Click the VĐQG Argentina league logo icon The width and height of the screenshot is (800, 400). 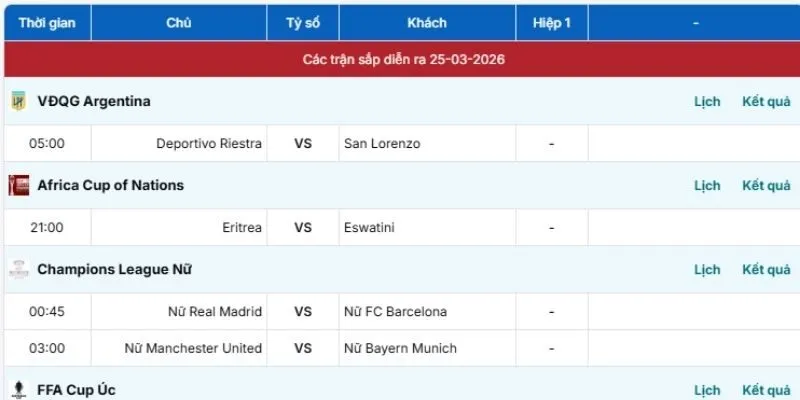(x=18, y=101)
